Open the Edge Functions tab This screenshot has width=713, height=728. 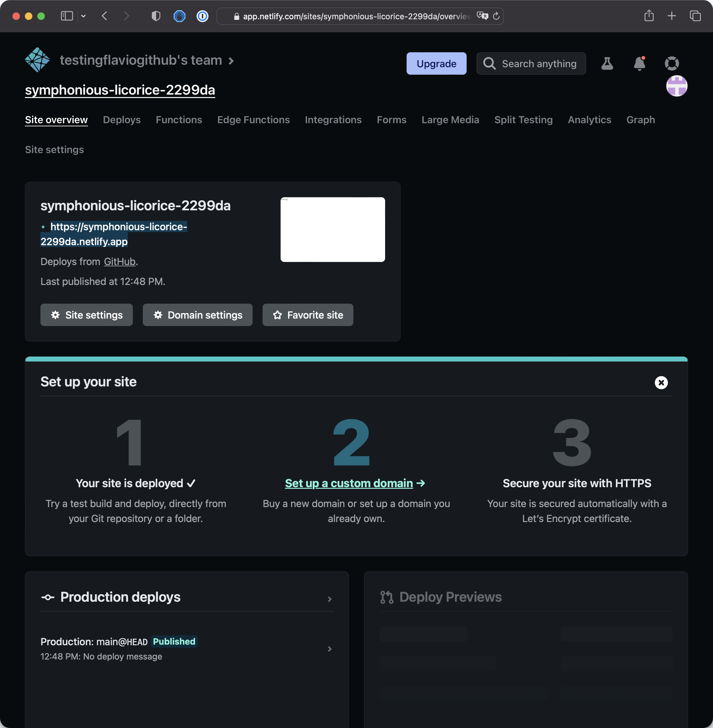[253, 120]
